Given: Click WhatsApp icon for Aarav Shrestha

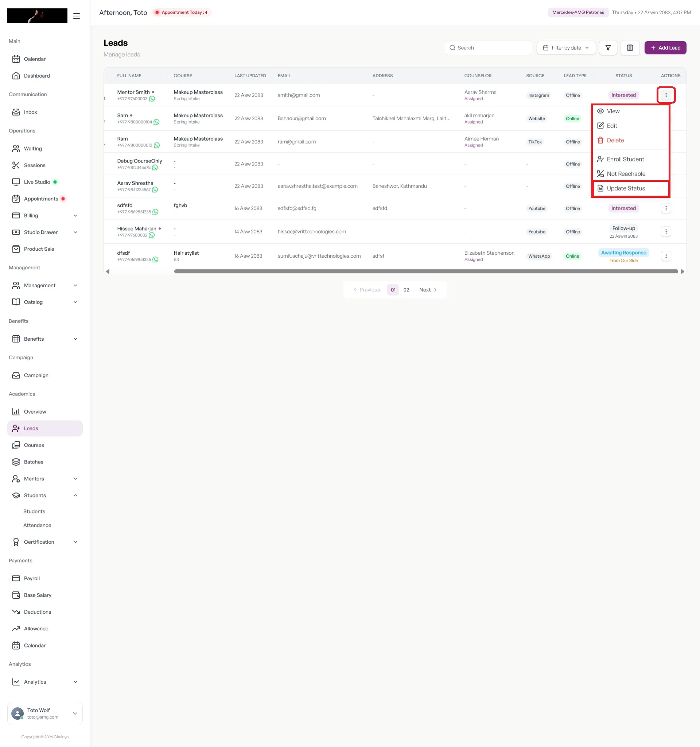Looking at the screenshot, I should click(x=155, y=190).
